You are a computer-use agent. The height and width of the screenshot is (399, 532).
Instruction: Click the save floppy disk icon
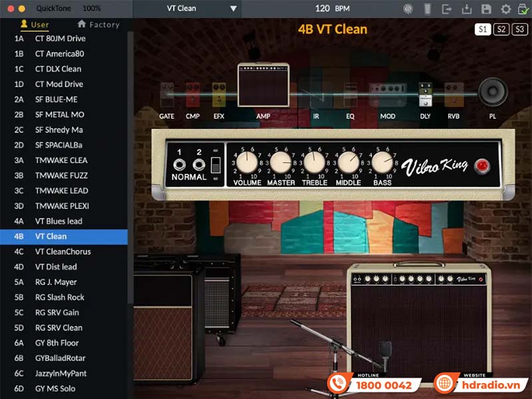tap(486, 9)
